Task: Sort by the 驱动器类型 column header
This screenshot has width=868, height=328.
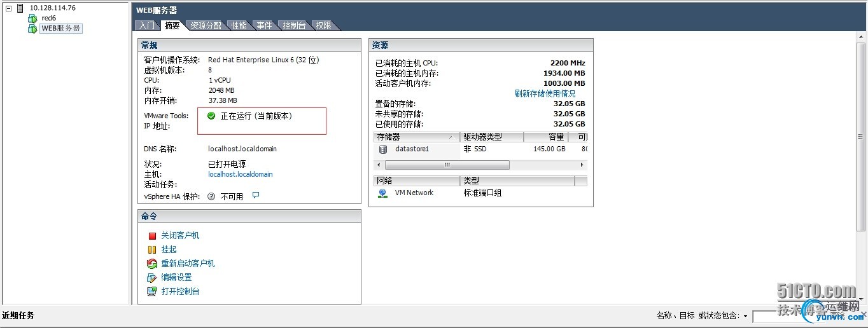Action: coord(491,137)
